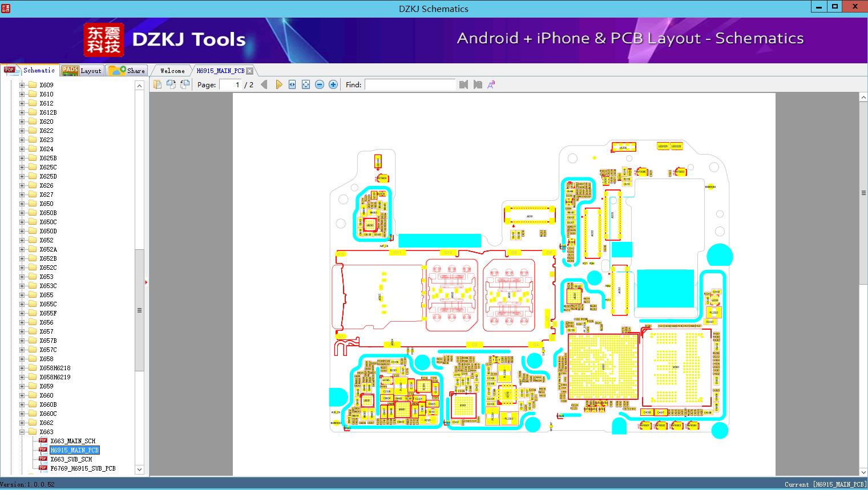This screenshot has width=868, height=490.
Task: Expand the X655F folder
Action: (x=22, y=313)
